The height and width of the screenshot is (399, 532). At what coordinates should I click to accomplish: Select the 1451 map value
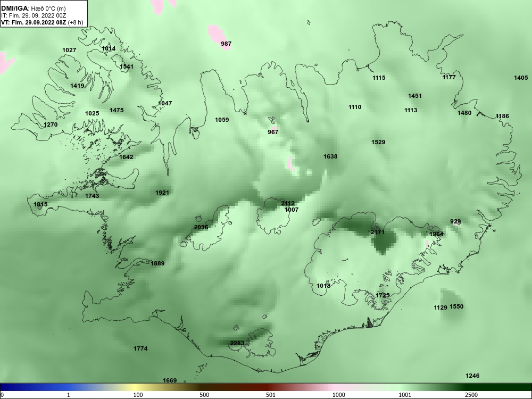click(x=414, y=96)
